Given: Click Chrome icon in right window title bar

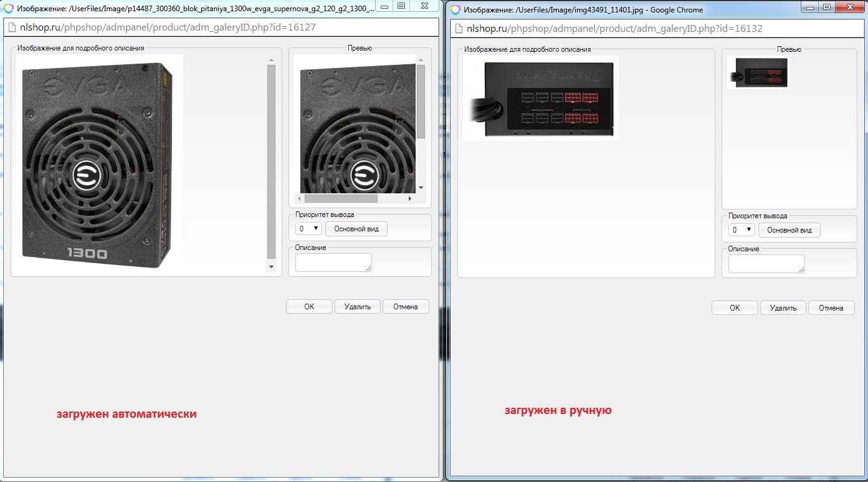Looking at the screenshot, I should point(455,10).
